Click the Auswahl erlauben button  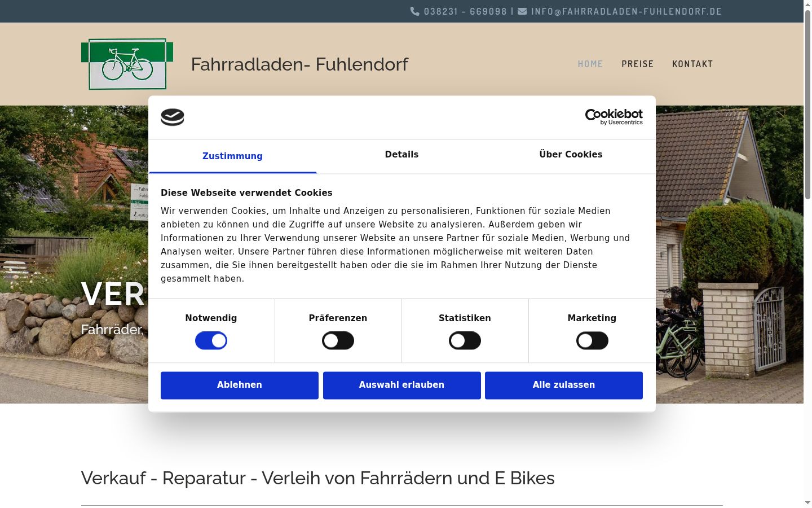pyautogui.click(x=402, y=385)
